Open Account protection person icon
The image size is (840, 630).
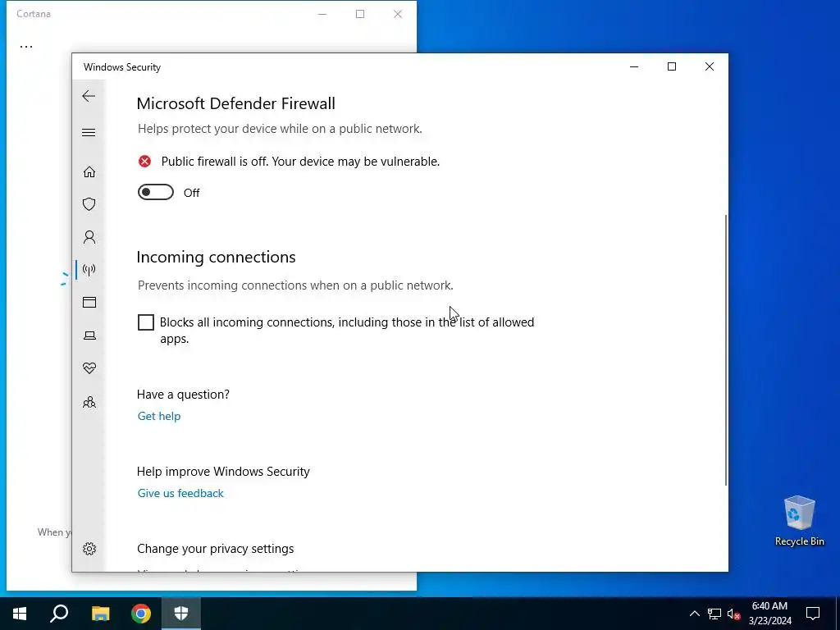(89, 237)
